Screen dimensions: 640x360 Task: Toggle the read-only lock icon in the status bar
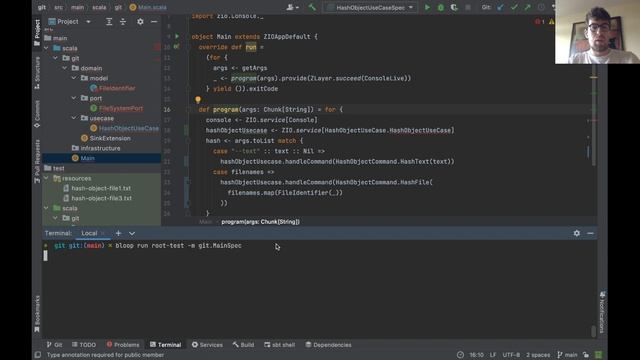tap(586, 355)
